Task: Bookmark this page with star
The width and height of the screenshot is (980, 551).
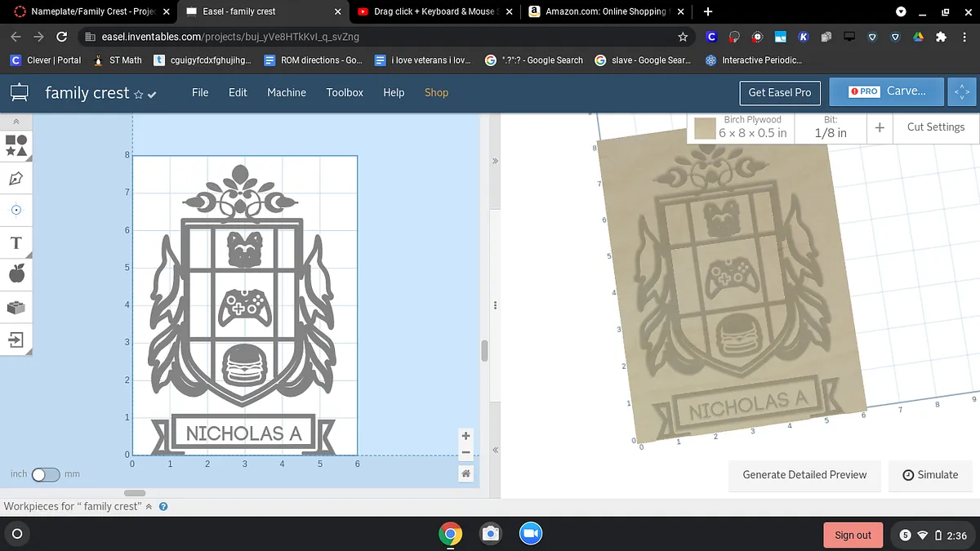Action: 683,37
